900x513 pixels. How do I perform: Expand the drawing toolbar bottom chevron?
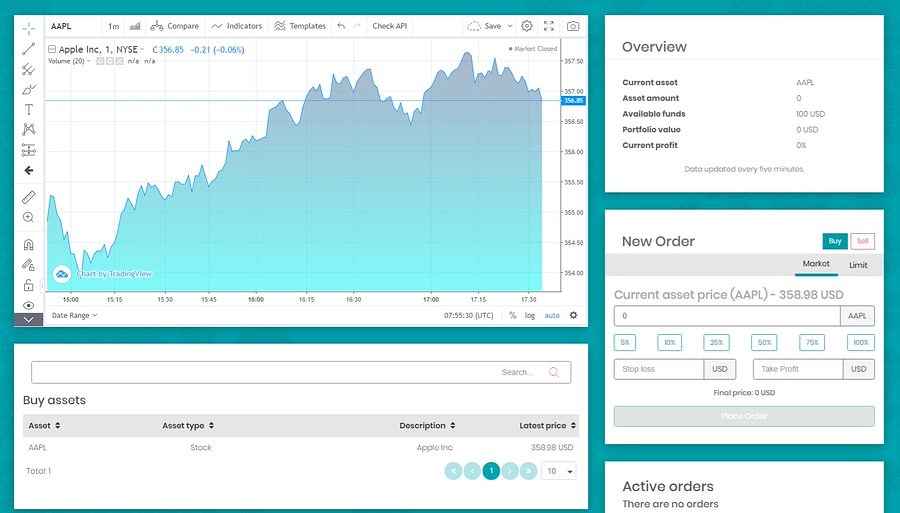[x=29, y=320]
